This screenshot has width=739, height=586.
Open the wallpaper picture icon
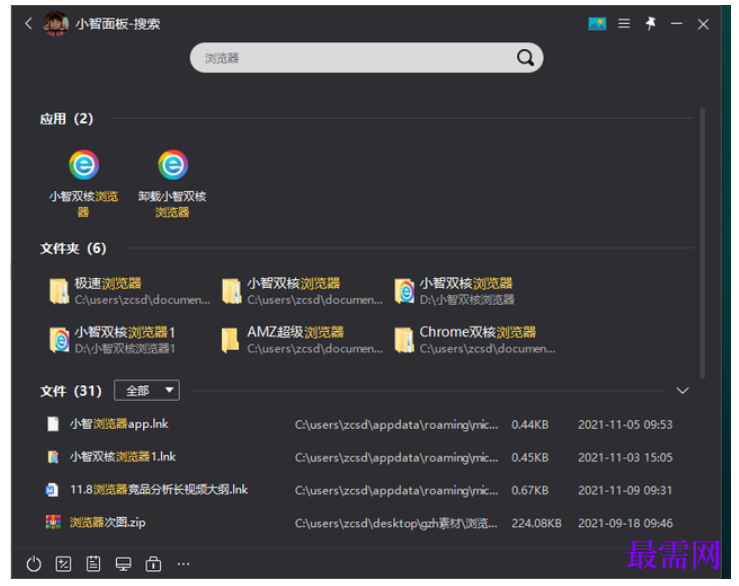[x=597, y=24]
